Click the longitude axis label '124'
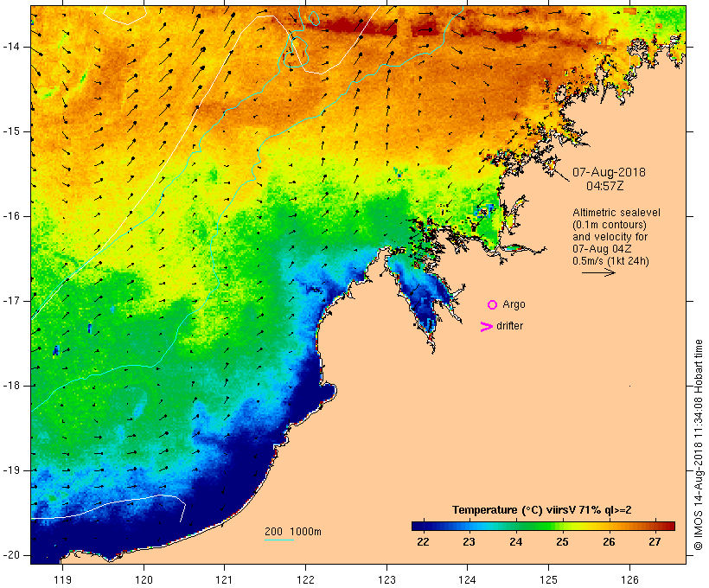Viewport: 709px width, 588px height. pos(467,579)
